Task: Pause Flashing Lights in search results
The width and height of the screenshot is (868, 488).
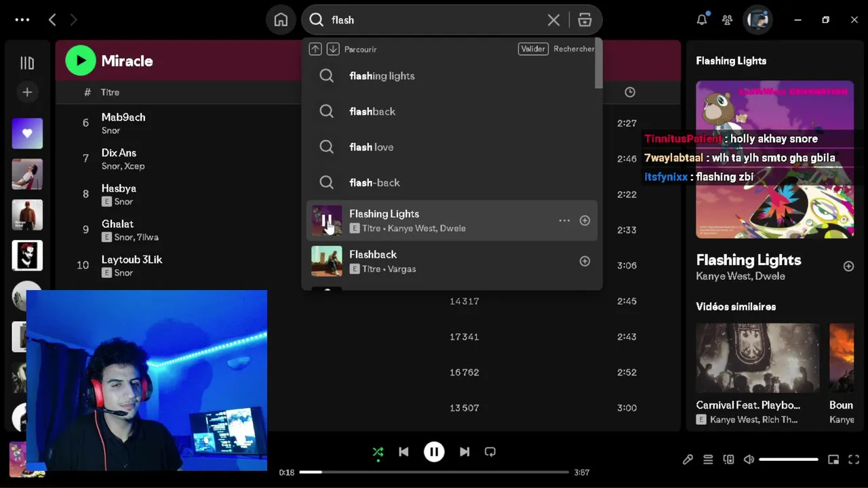Action: (326, 221)
